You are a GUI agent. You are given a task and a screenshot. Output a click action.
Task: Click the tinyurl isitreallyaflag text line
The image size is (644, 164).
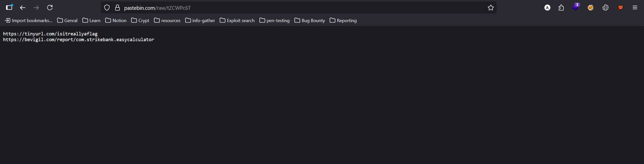point(50,34)
